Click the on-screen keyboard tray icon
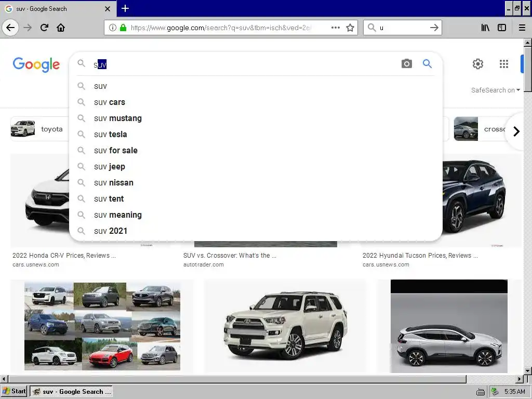The width and height of the screenshot is (532, 399). tap(481, 392)
